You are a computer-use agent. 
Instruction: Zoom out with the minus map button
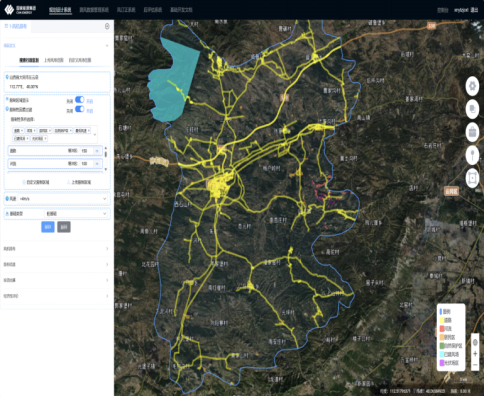[x=475, y=365]
